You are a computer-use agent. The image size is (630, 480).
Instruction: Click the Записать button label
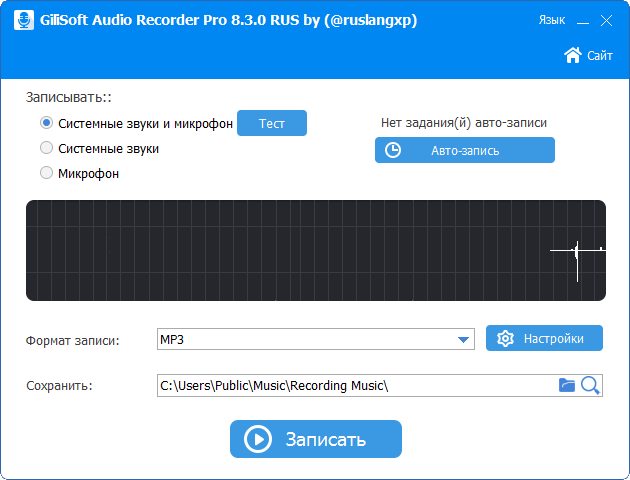(x=326, y=439)
